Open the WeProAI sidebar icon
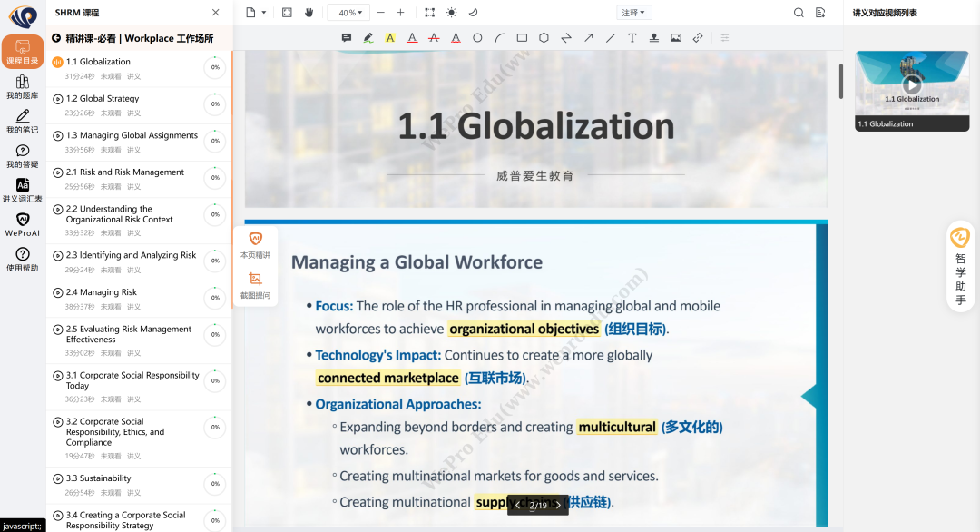980x532 pixels. (23, 224)
